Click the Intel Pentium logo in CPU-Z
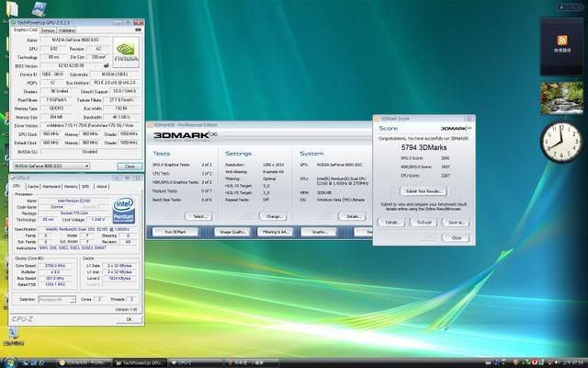The height and width of the screenshot is (368, 588). tap(124, 211)
